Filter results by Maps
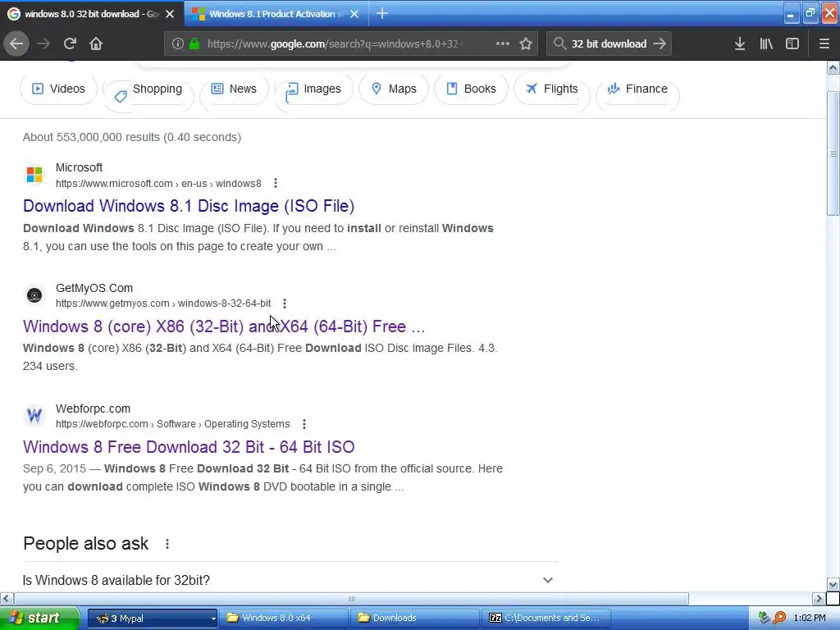 click(x=394, y=89)
